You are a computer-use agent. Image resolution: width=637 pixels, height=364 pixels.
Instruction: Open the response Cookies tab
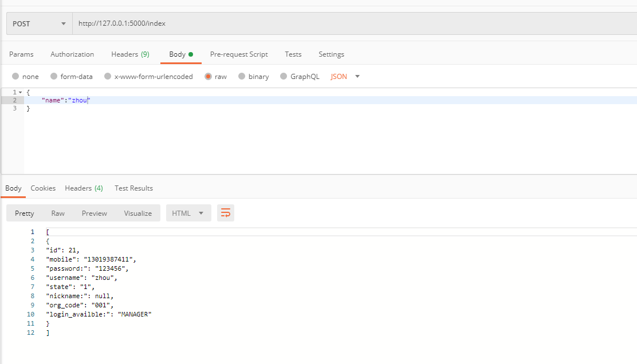click(x=43, y=188)
